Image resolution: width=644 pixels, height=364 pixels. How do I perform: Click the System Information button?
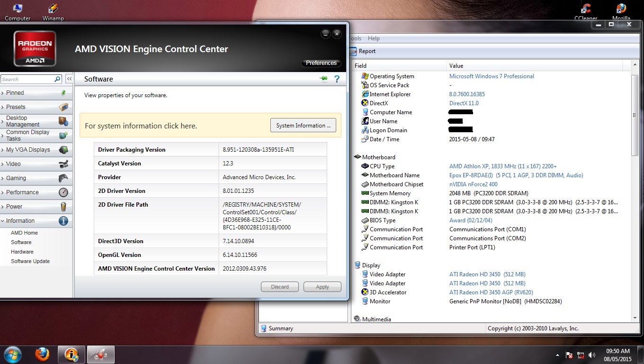(x=303, y=126)
